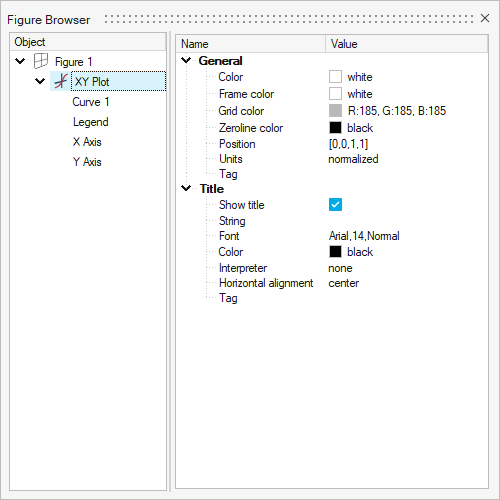Click the Zeroline color property name
Viewport: 500px width, 500px height.
coord(251,128)
